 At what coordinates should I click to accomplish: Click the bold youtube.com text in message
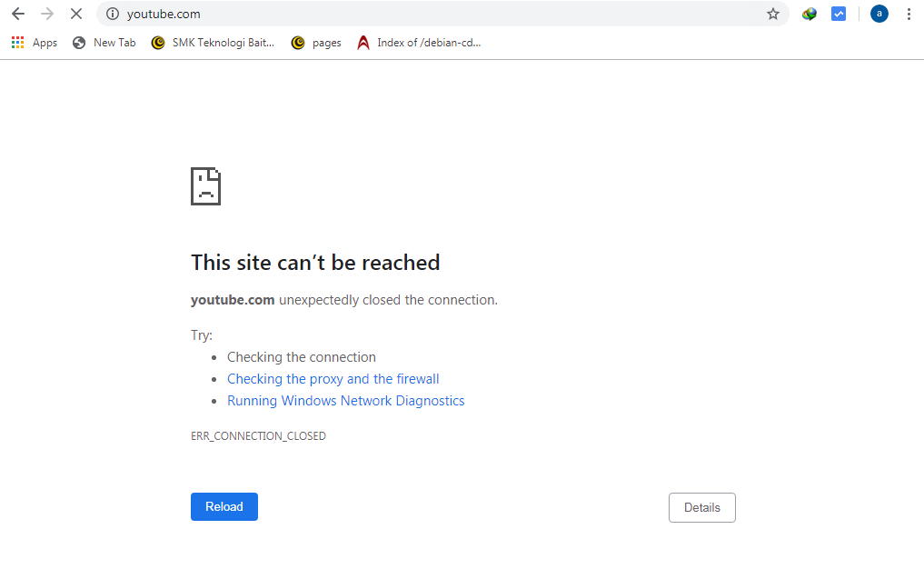(233, 300)
